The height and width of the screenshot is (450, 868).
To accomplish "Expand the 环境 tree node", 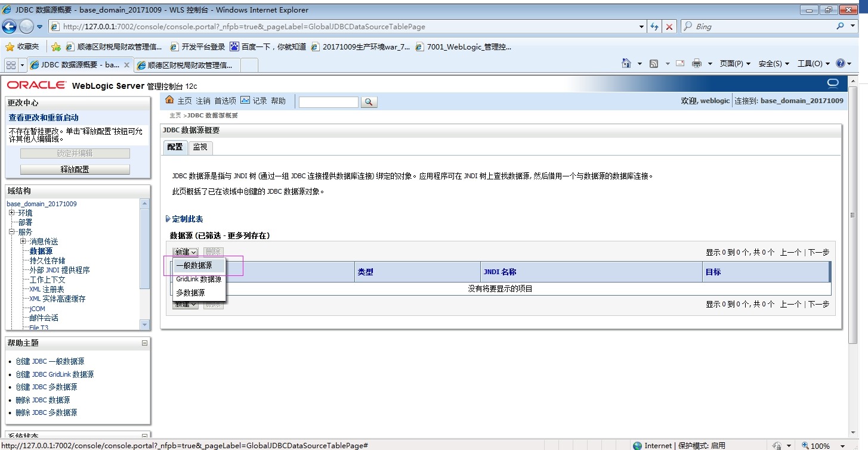I will coord(12,213).
